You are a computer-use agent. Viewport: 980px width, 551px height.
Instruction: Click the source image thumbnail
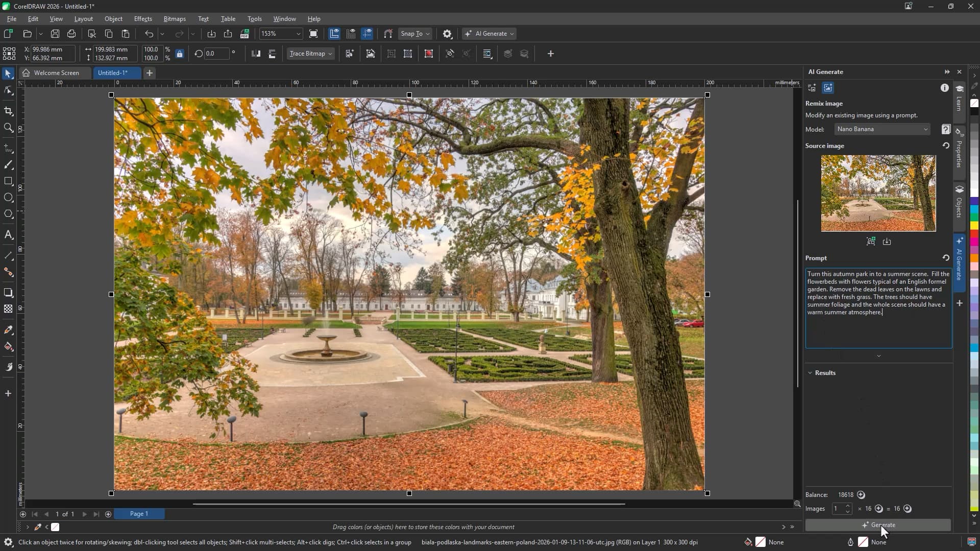(878, 193)
